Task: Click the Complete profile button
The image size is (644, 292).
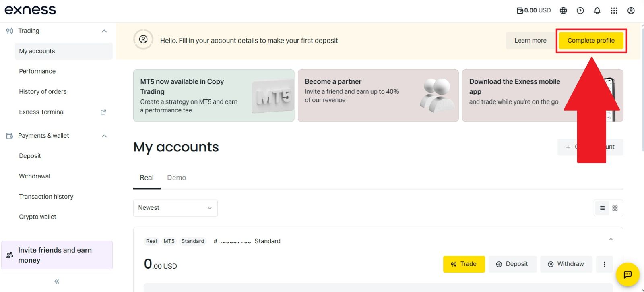Action: tap(591, 40)
